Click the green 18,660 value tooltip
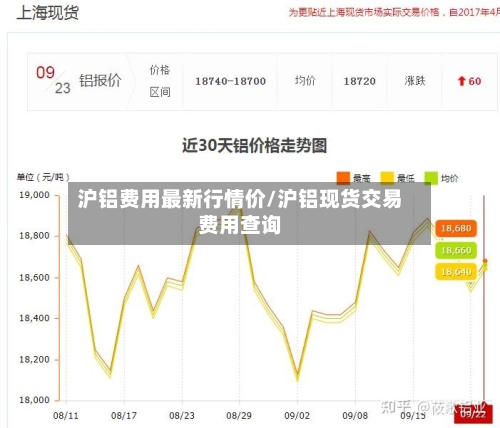This screenshot has width=500, height=428. [x=456, y=250]
